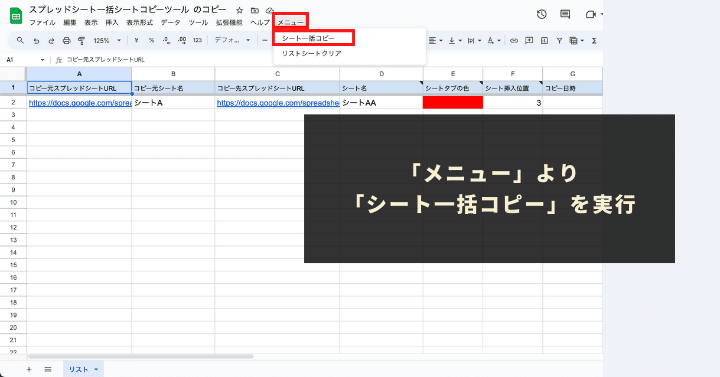Open the destination spreadsheet URL in C2

tap(278, 103)
